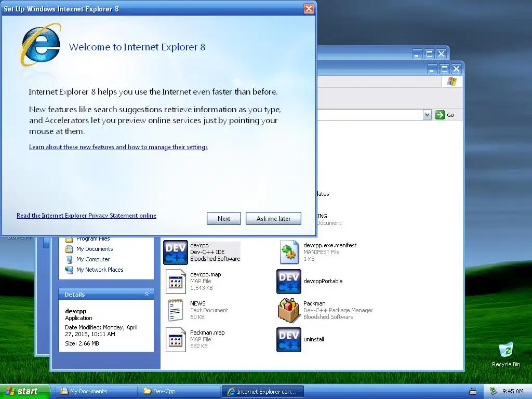
Task: Click the Next button in IE8 setup
Action: tap(223, 219)
